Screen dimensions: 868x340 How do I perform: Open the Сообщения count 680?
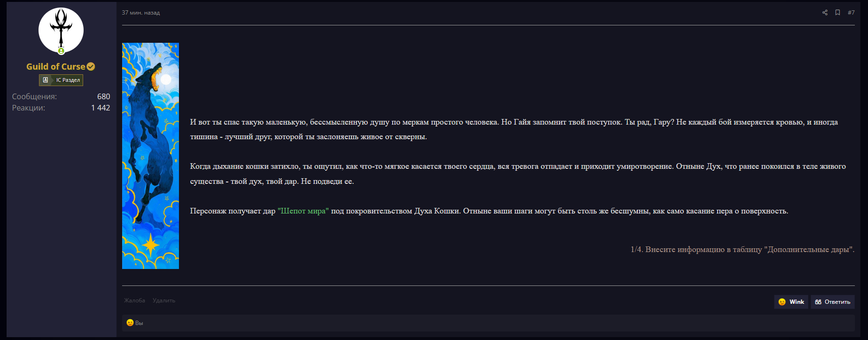point(103,96)
